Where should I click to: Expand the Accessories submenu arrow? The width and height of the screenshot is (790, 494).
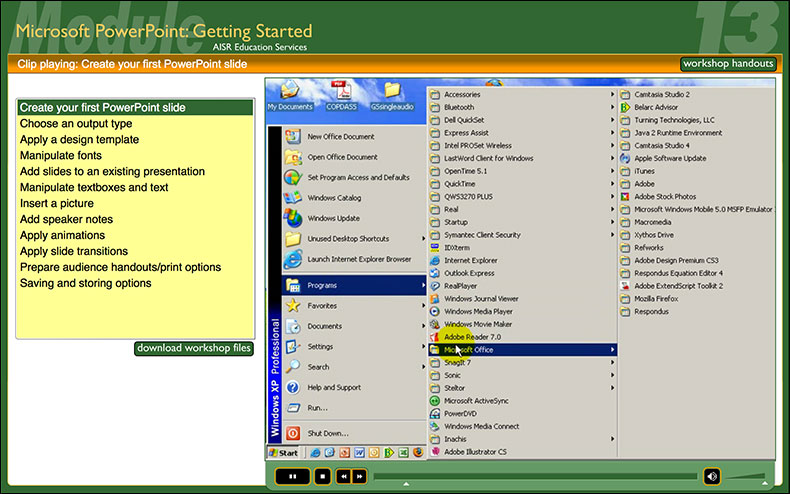(x=612, y=94)
